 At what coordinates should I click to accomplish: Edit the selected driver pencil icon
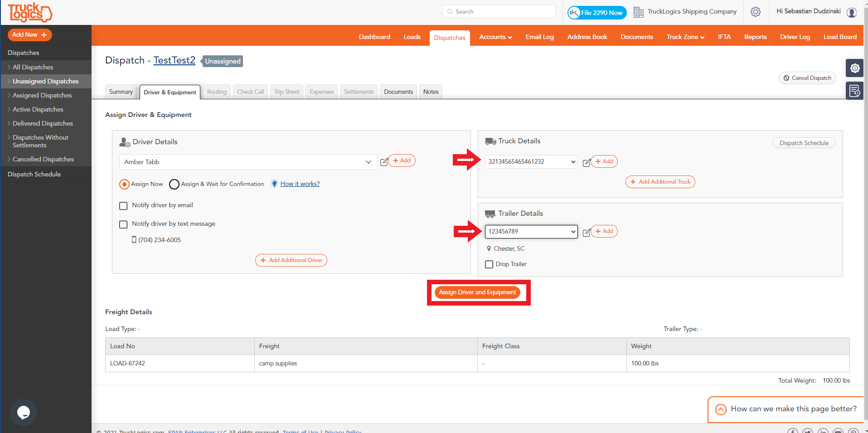pyautogui.click(x=384, y=162)
